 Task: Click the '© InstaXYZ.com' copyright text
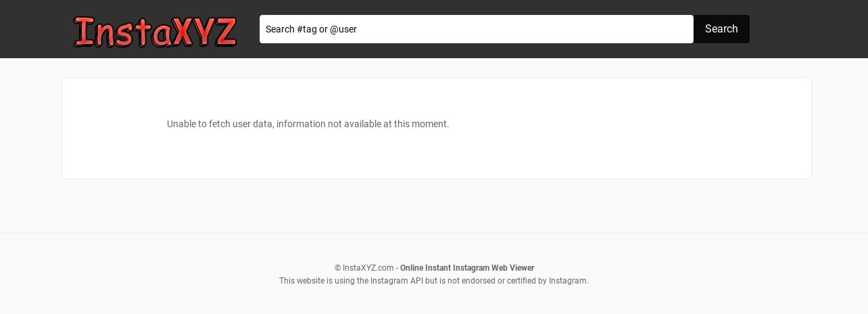(364, 268)
